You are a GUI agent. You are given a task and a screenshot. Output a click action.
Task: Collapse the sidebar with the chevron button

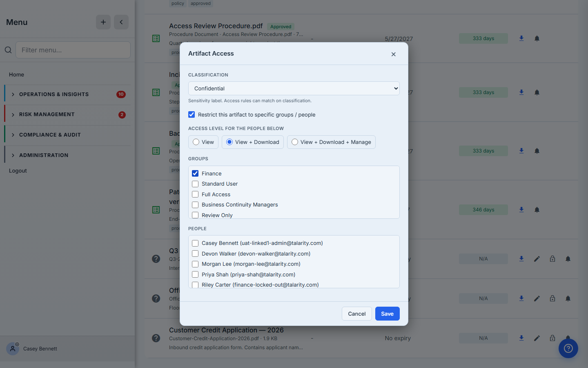click(x=121, y=22)
